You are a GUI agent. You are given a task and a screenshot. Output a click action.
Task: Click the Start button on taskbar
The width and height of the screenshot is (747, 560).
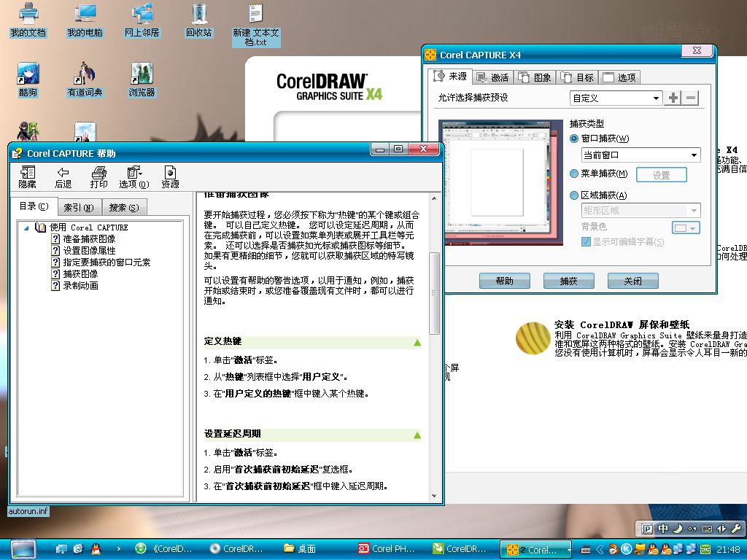[x=23, y=550]
